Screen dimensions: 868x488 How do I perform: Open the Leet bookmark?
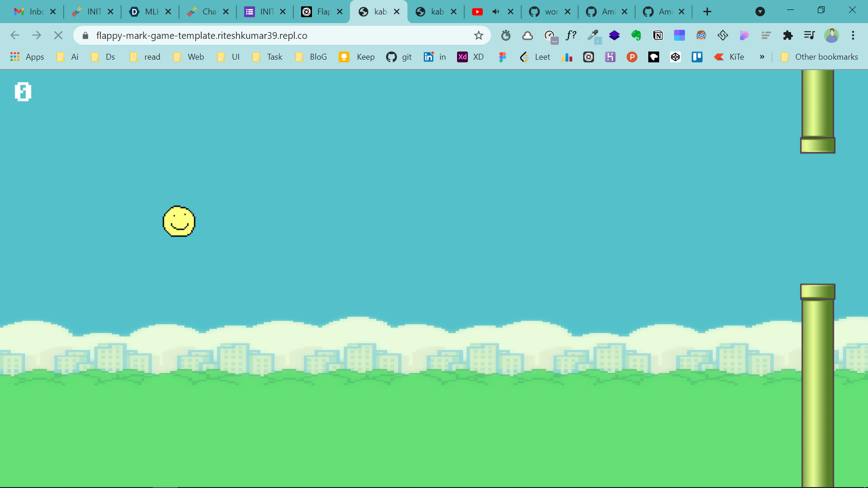click(x=535, y=57)
